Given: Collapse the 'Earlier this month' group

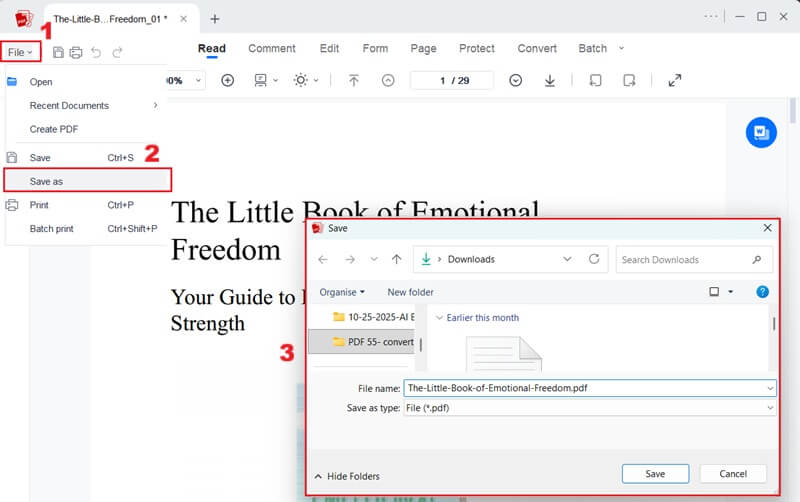Looking at the screenshot, I should (x=440, y=318).
